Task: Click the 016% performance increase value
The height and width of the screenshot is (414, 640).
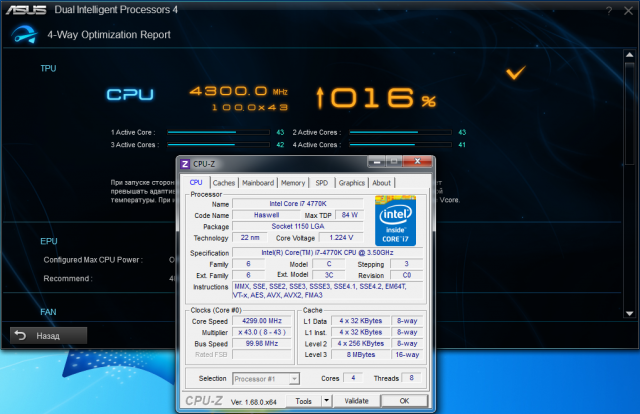Action: point(376,98)
